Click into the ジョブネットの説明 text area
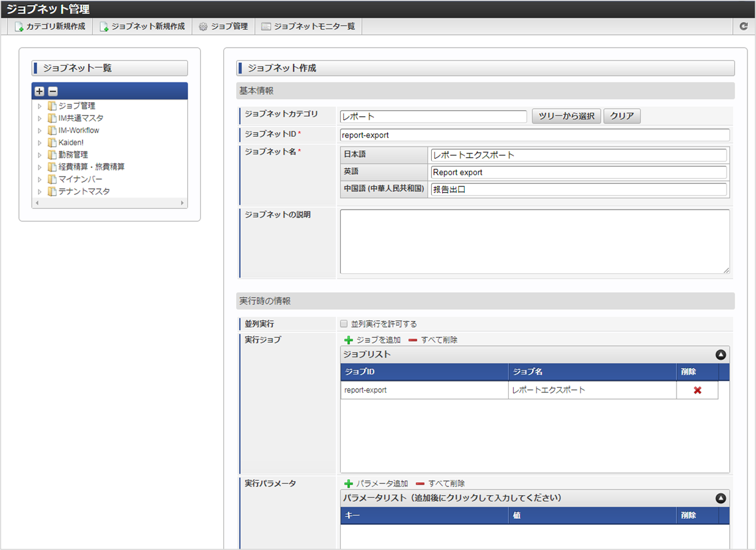Image resolution: width=756 pixels, height=550 pixels. [x=534, y=241]
